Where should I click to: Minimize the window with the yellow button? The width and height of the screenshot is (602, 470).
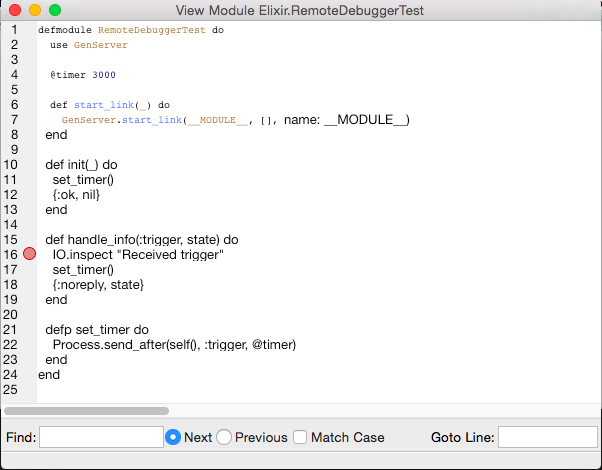(x=35, y=10)
